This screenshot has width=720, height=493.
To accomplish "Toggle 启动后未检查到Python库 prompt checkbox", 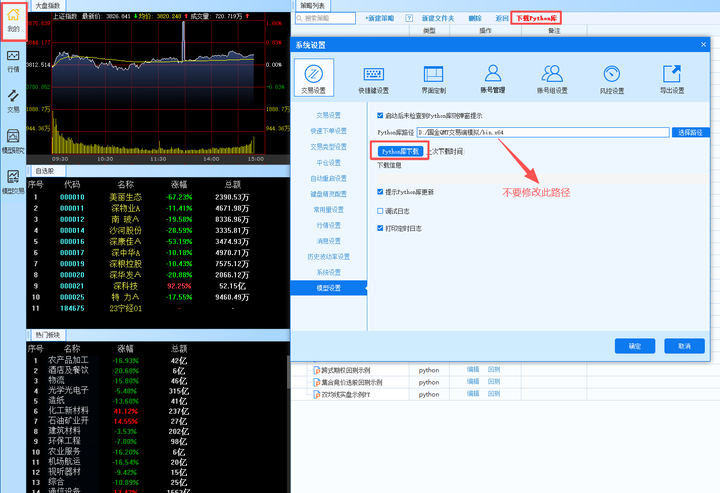I will tap(380, 116).
